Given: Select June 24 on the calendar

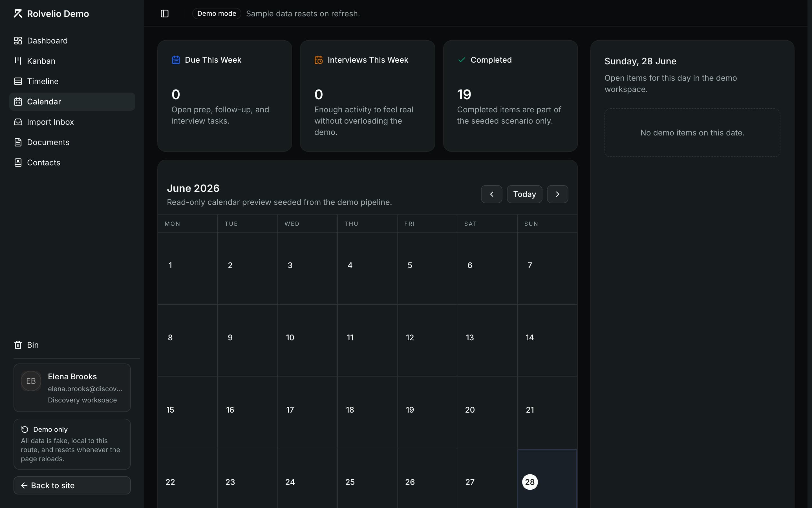Looking at the screenshot, I should pos(307,479).
